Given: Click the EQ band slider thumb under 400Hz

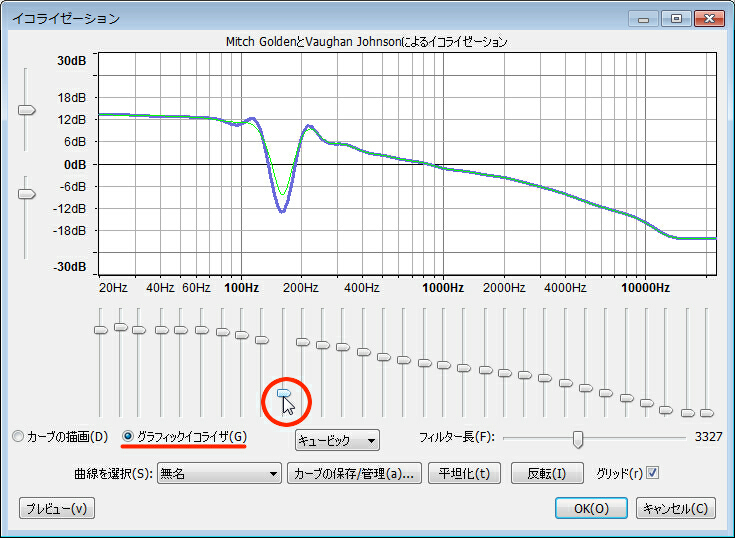Looking at the screenshot, I should pyautogui.click(x=363, y=351).
